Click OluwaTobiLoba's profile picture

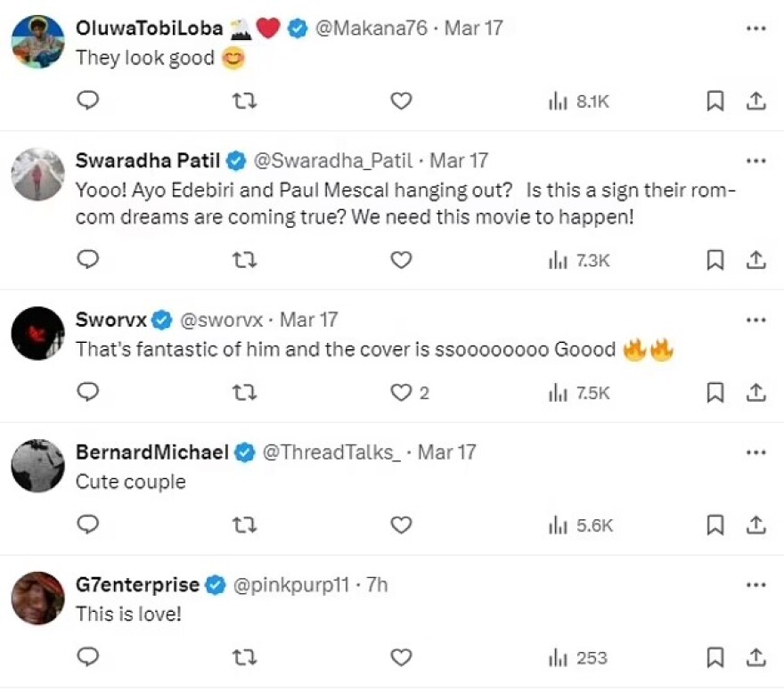pyautogui.click(x=37, y=42)
